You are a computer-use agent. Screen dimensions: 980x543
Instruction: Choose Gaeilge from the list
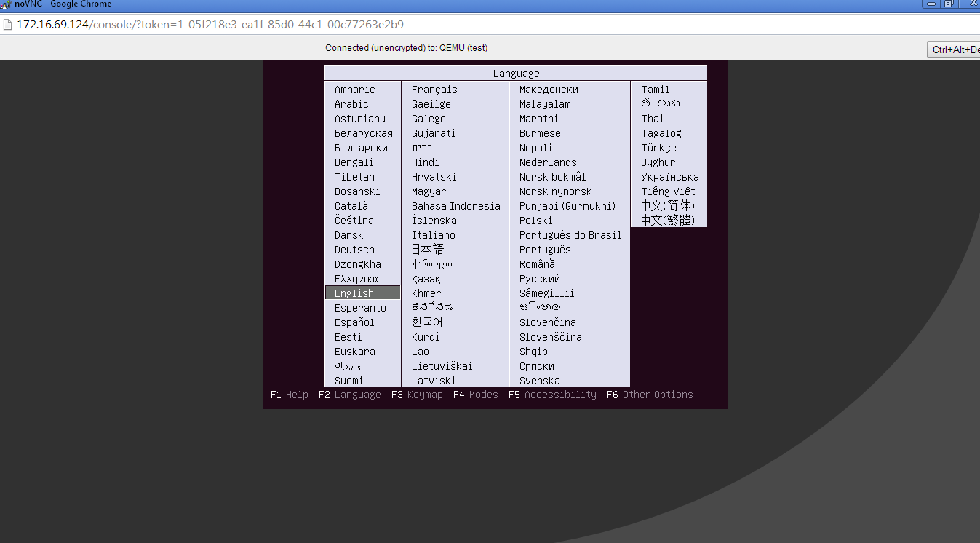coord(431,104)
